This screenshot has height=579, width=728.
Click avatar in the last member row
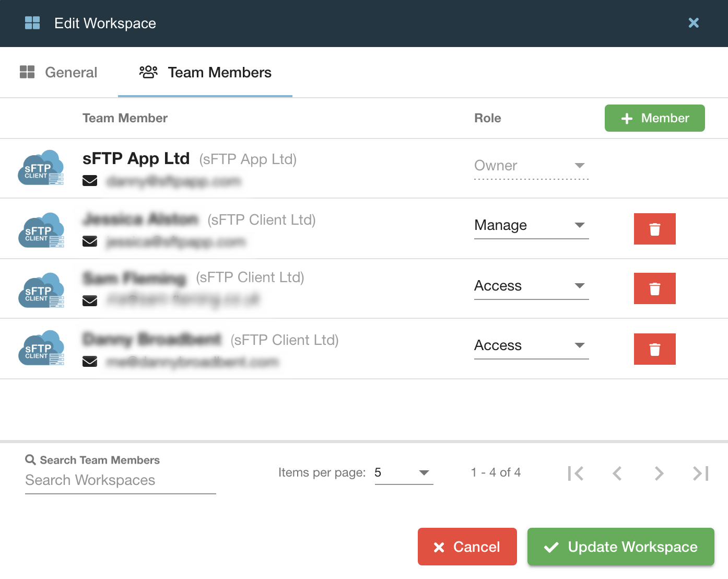[x=41, y=348]
